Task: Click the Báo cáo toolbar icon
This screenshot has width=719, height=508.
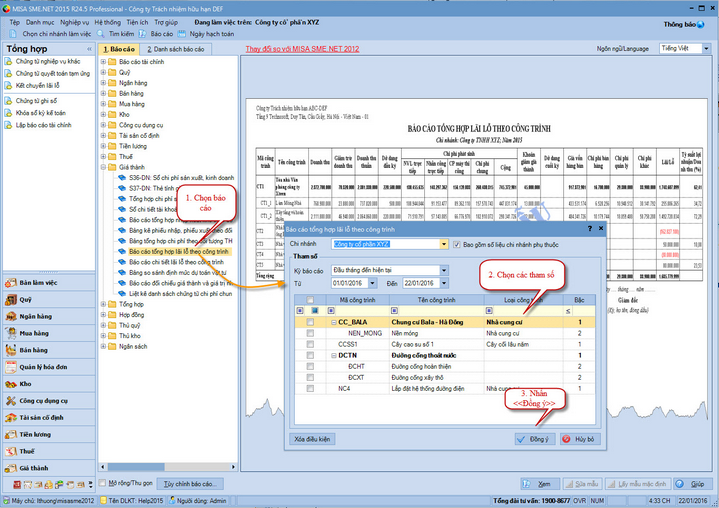Action: point(143,34)
